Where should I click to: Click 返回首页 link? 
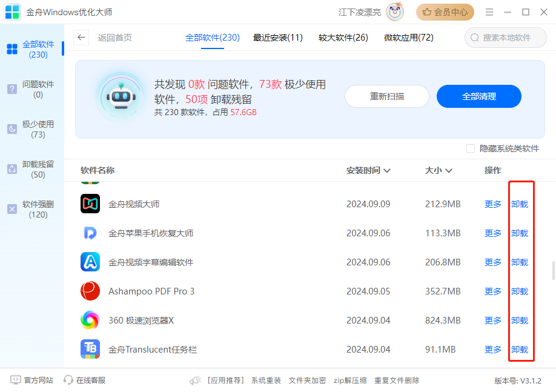(115, 38)
